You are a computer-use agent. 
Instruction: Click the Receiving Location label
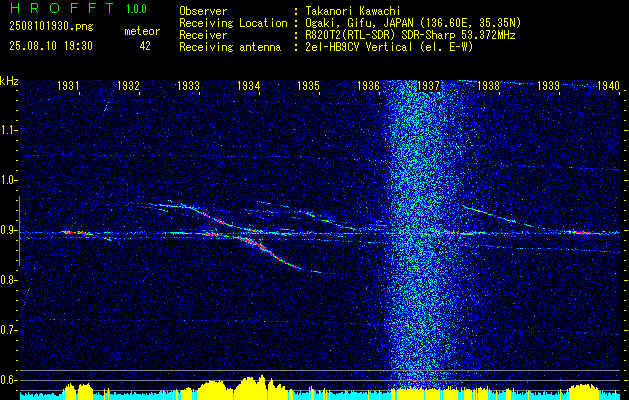233,23
